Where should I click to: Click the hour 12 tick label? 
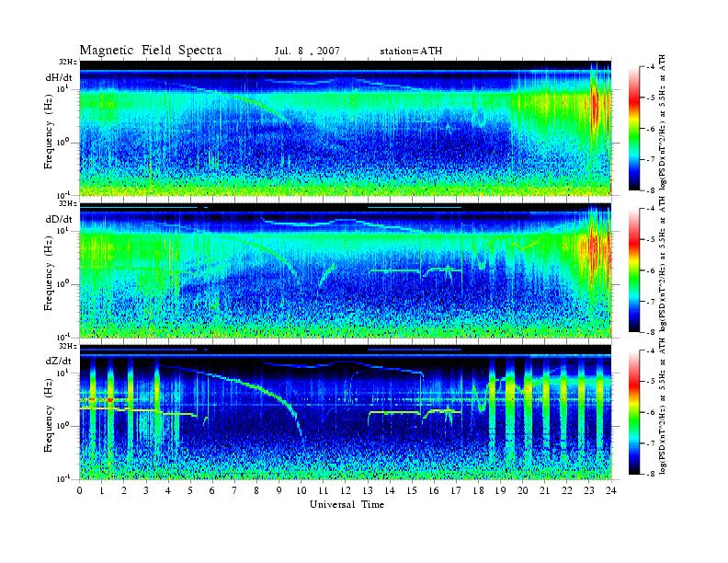click(x=346, y=490)
